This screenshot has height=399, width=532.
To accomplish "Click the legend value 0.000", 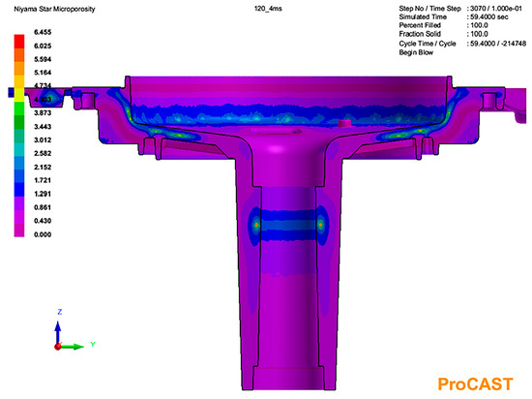I will click(43, 234).
